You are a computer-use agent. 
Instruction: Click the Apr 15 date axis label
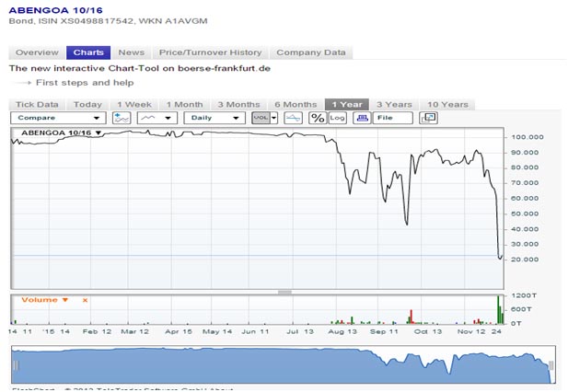tap(179, 331)
